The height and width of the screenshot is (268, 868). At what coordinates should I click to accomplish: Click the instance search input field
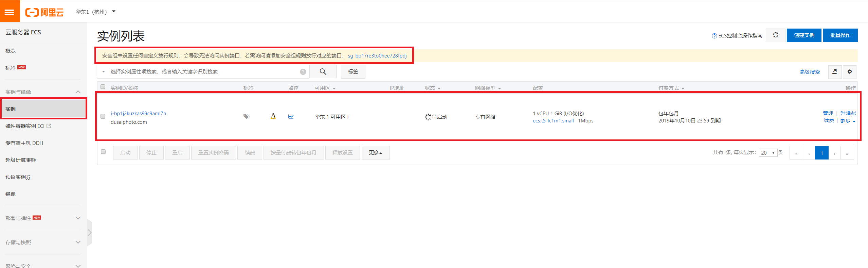pyautogui.click(x=204, y=72)
